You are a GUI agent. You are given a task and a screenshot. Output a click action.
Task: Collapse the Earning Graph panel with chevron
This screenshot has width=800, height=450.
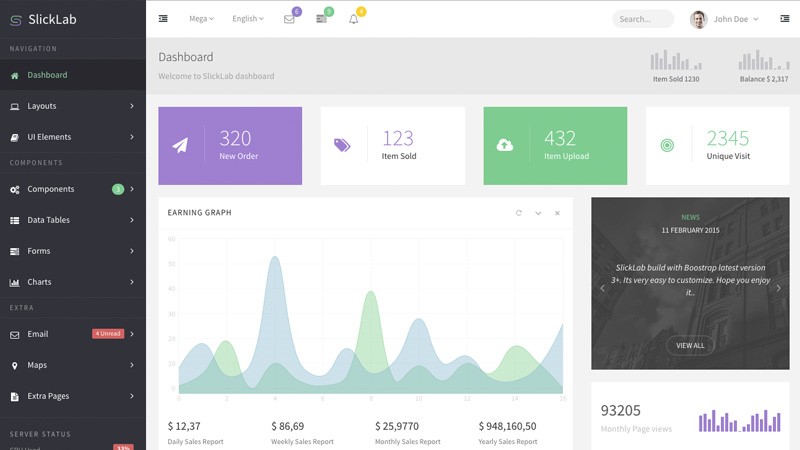538,213
